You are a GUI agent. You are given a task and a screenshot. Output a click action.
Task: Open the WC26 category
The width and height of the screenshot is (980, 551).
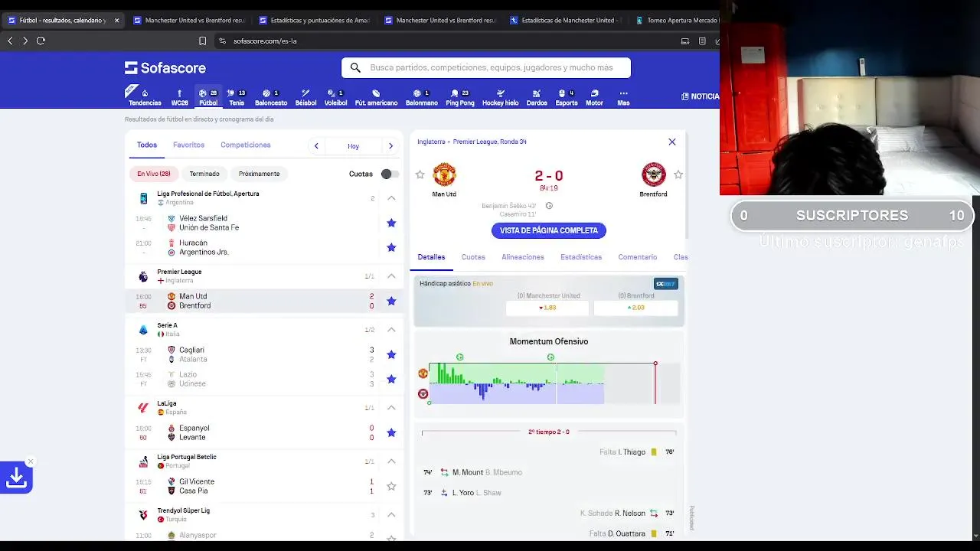click(x=180, y=97)
